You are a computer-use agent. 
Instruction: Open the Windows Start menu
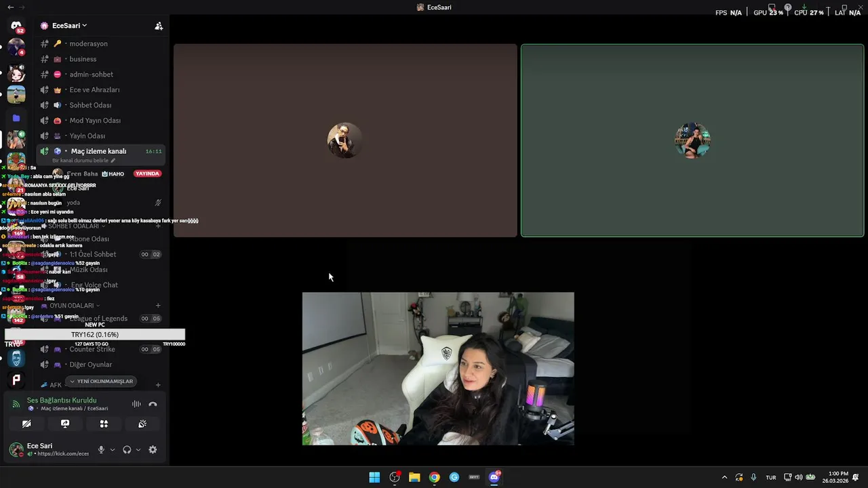(x=374, y=477)
